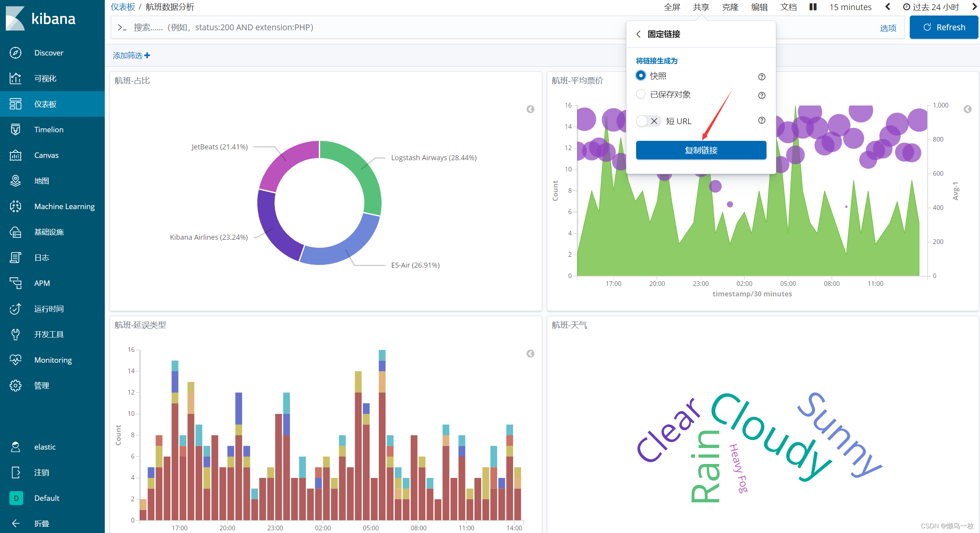Click the APM sidebar icon
The height and width of the screenshot is (533, 980).
pos(16,283)
